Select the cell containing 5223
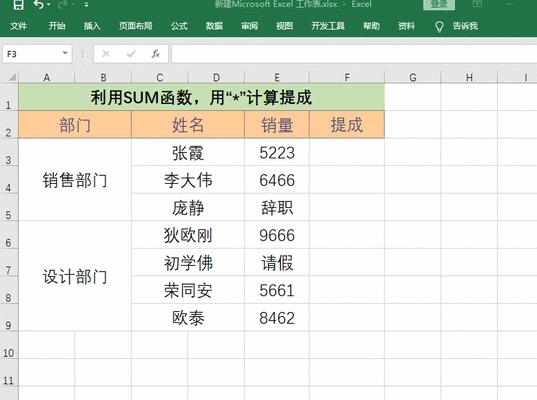Viewport: 537px width, 400px height. point(277,152)
